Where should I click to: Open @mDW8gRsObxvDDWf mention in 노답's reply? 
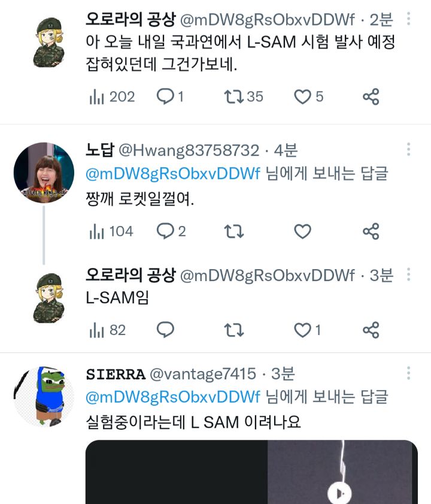[173, 174]
